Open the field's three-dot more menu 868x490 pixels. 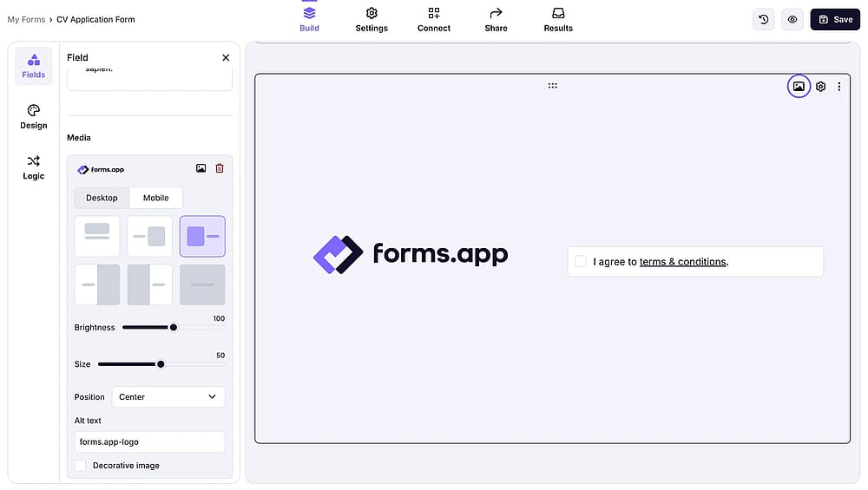coord(839,86)
